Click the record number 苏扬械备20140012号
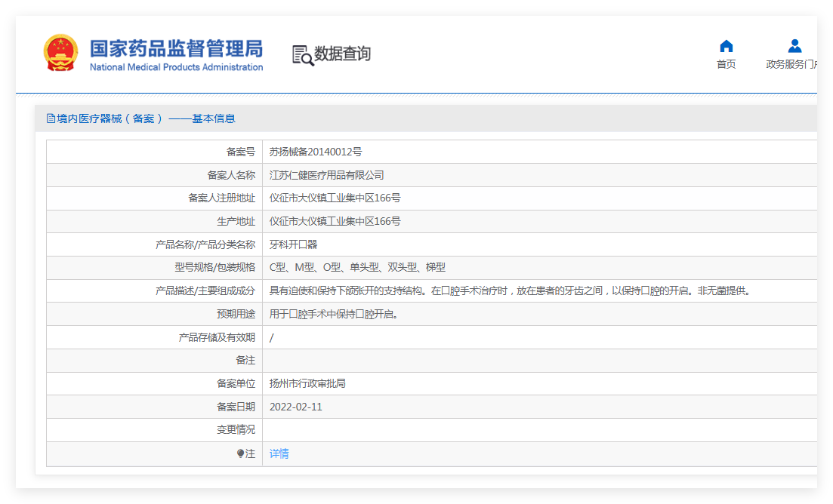This screenshot has height=504, width=833. point(316,152)
